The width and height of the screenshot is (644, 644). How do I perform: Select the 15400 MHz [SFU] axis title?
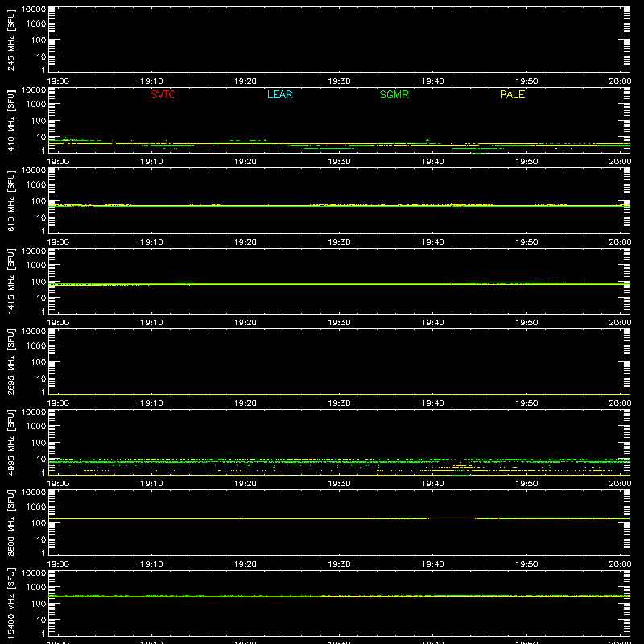[x=10, y=604]
